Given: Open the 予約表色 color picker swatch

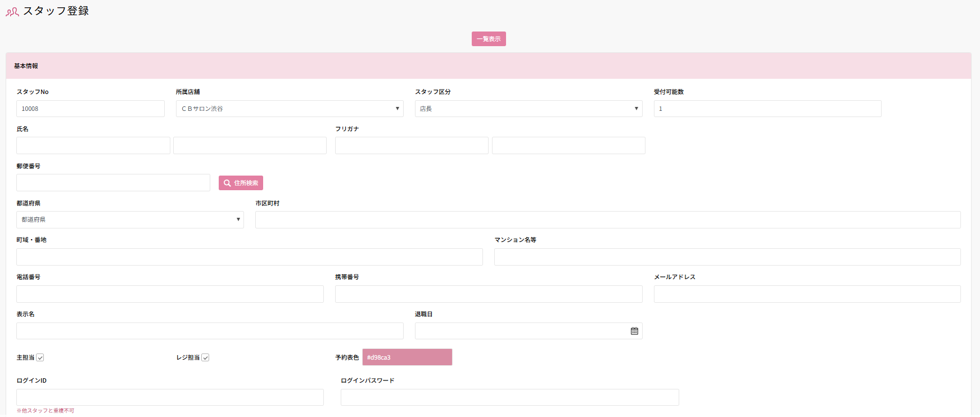Looking at the screenshot, I should [407, 357].
